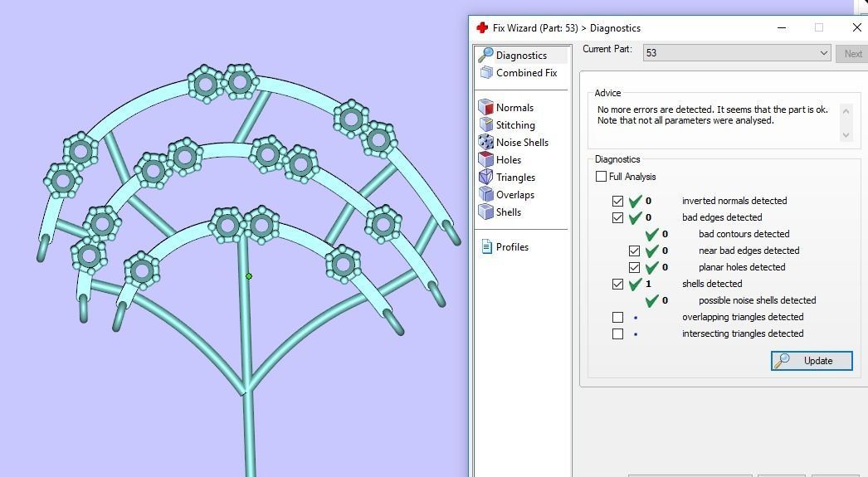The height and width of the screenshot is (477, 868).
Task: Go to the Normals page
Action: coord(514,107)
